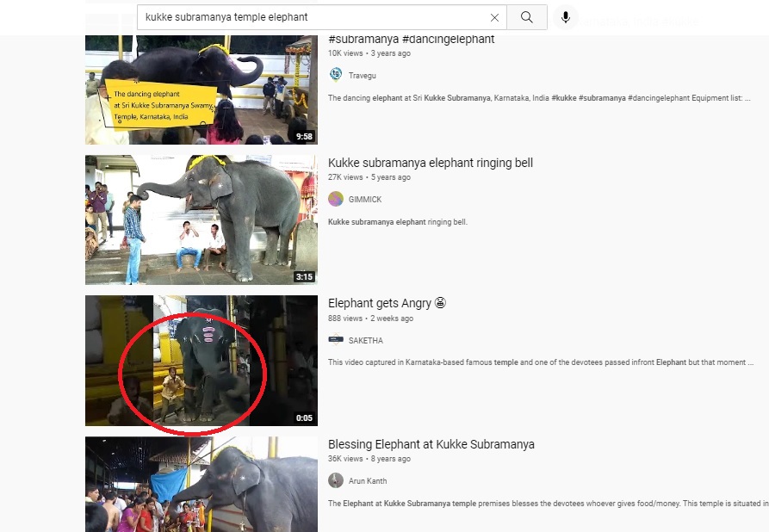Open the dancing elephant video thumbnail
The width and height of the screenshot is (769, 532).
(202, 90)
